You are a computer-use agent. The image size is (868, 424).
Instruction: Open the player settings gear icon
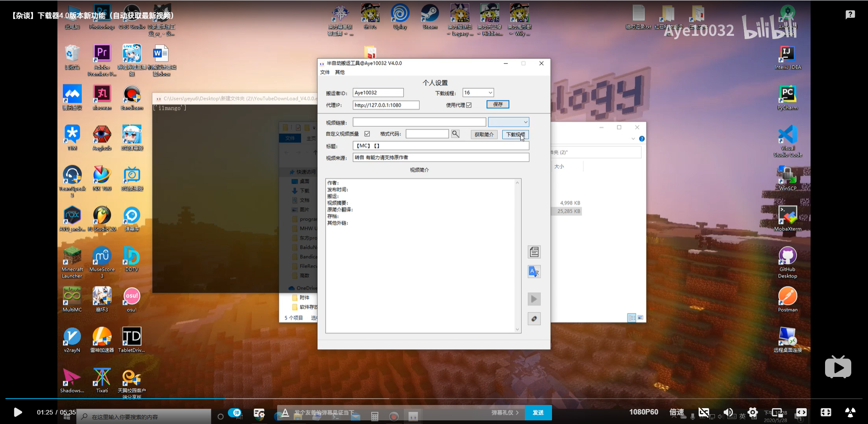click(753, 412)
